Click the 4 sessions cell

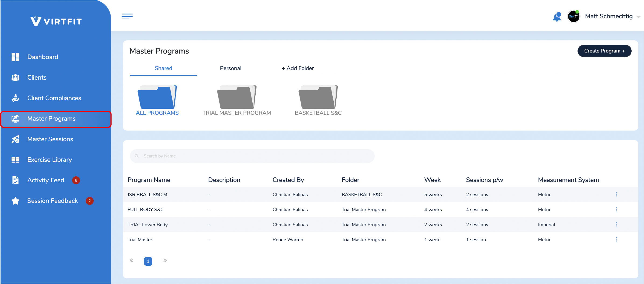(x=477, y=210)
